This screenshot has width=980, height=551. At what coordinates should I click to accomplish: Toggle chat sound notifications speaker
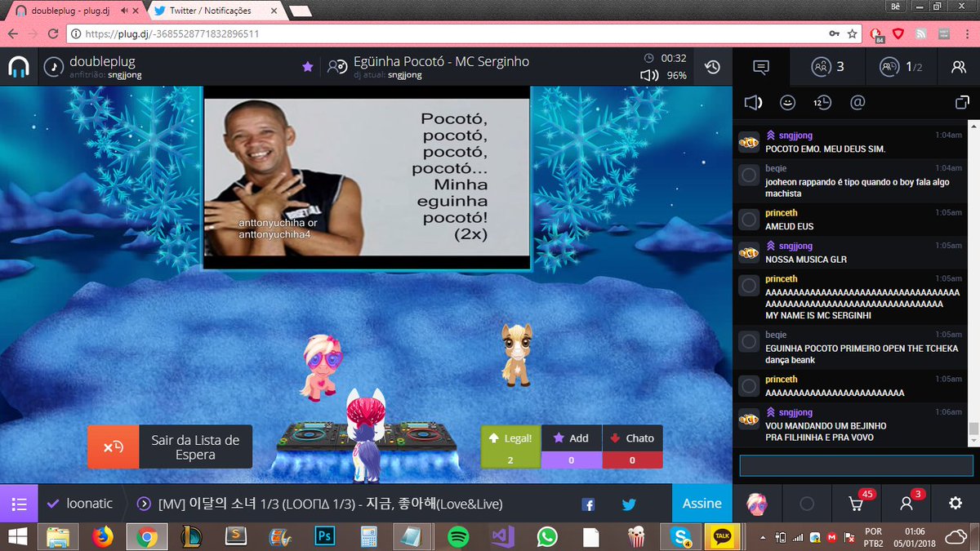(x=753, y=102)
